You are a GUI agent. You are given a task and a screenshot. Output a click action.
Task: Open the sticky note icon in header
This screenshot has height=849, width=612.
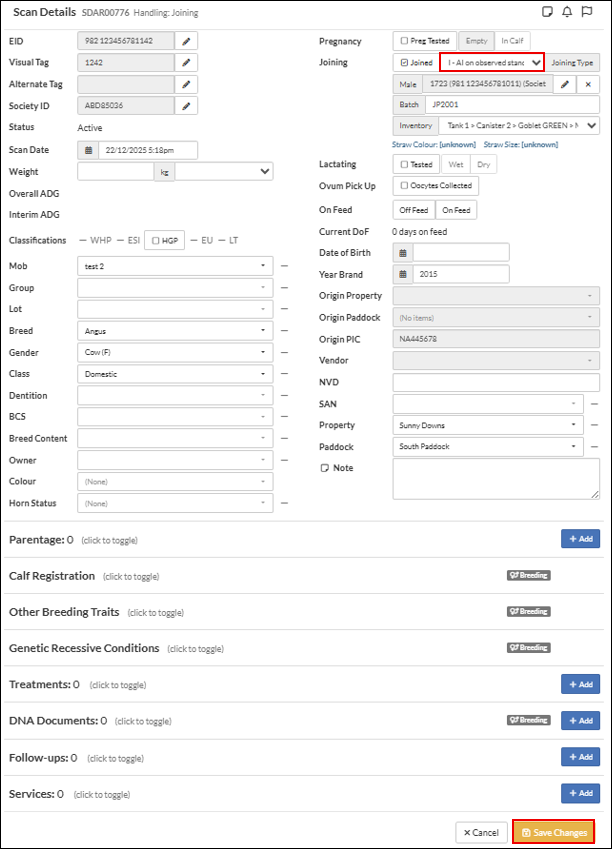click(x=546, y=12)
